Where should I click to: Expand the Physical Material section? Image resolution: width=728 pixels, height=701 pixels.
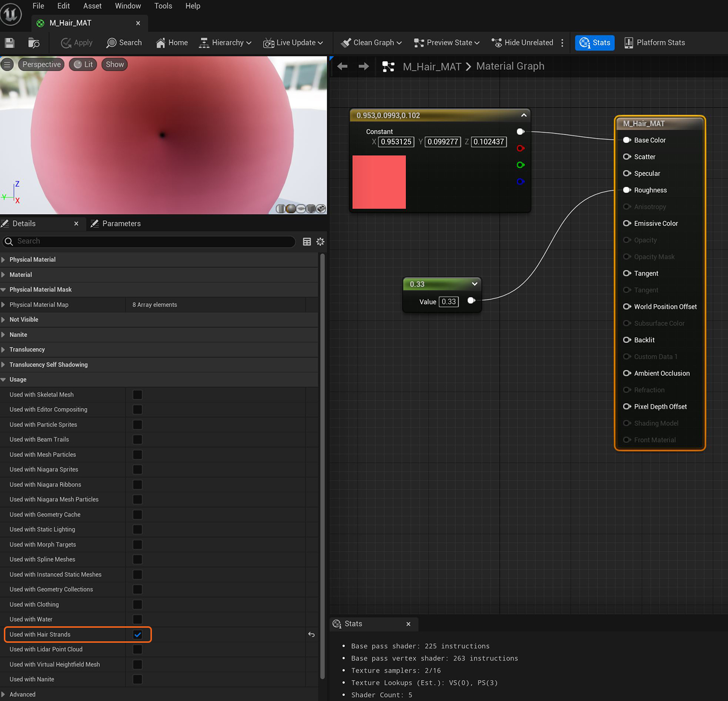[3, 260]
